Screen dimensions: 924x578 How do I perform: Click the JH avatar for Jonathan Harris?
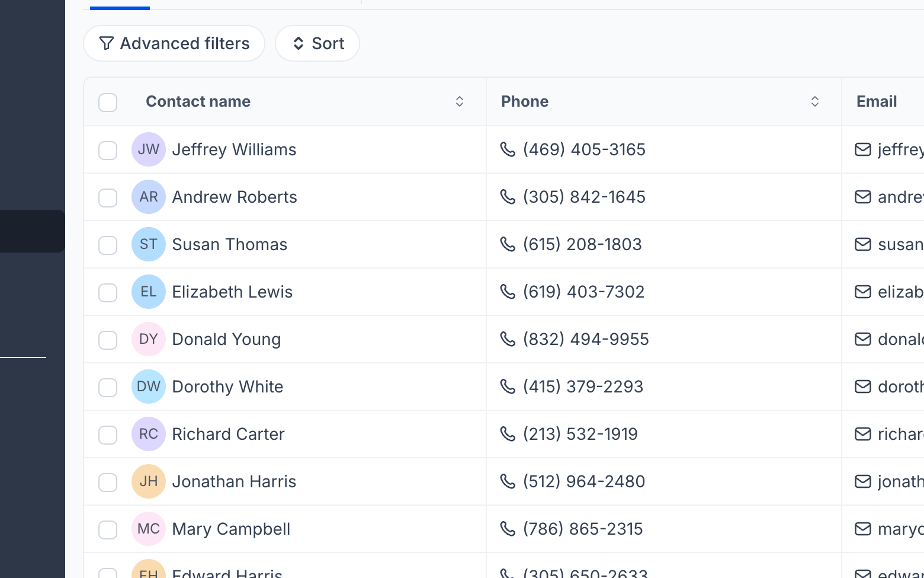click(x=149, y=481)
